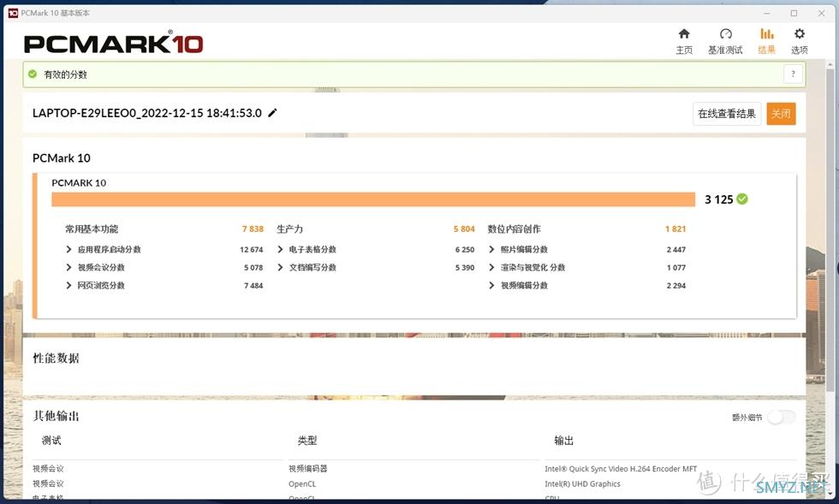Select the 数位内容创作 heading
This screenshot has width=839, height=504.
click(515, 229)
